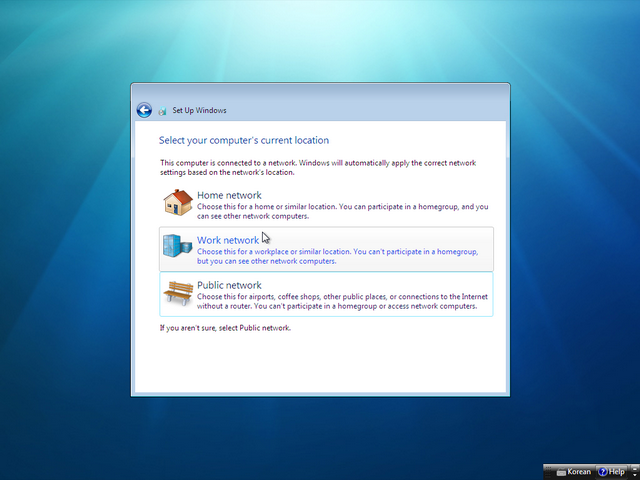Select the Home network heading

pyautogui.click(x=229, y=195)
